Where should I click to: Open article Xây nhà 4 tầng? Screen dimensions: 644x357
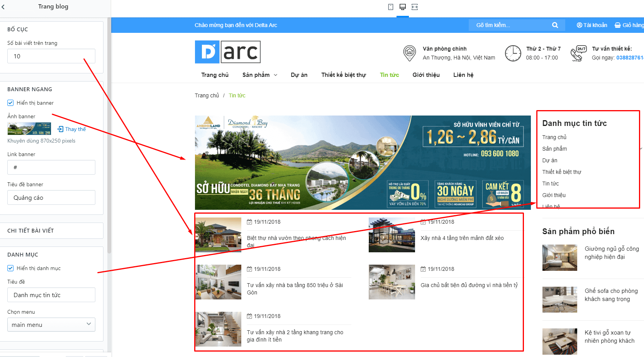click(462, 238)
